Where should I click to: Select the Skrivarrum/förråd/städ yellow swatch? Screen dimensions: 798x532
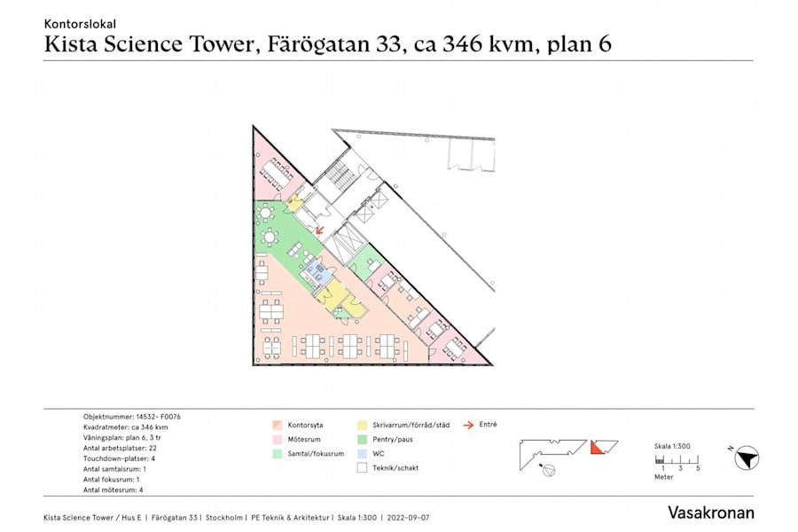[x=361, y=423]
